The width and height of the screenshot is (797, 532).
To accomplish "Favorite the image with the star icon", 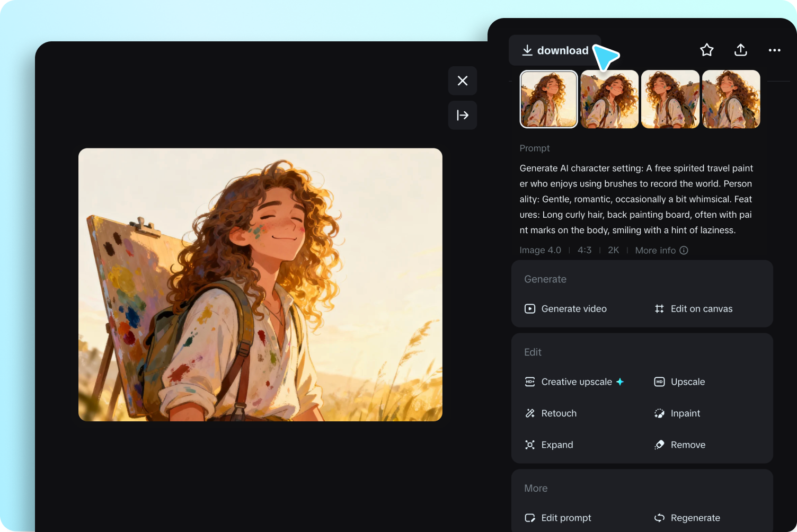I will [706, 50].
